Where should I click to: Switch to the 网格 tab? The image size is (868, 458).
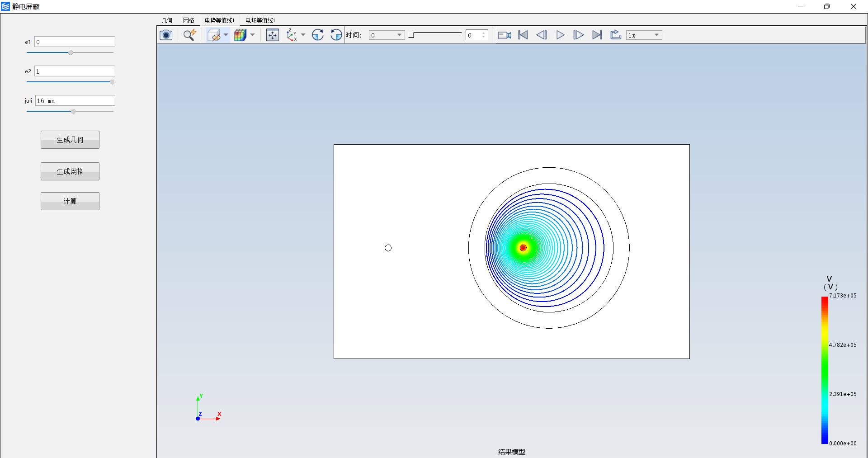pyautogui.click(x=189, y=20)
